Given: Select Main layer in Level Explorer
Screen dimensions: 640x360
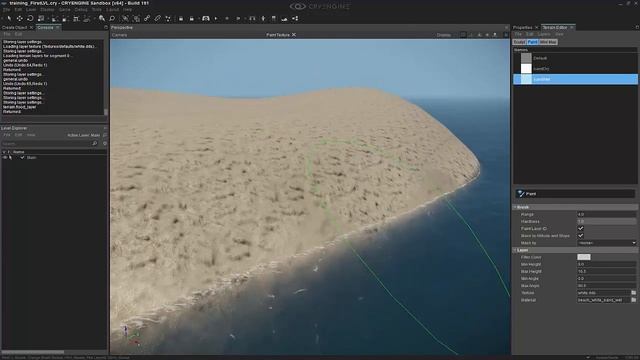Looking at the screenshot, I should [31, 157].
